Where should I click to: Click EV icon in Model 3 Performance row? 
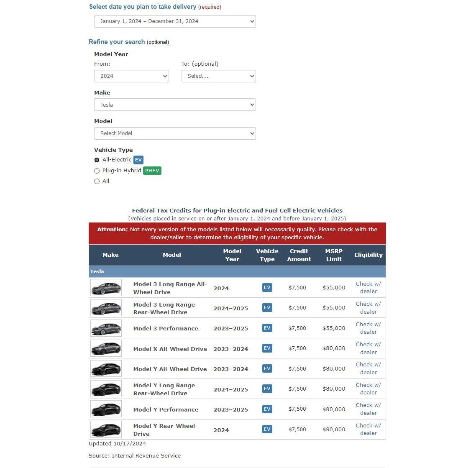point(267,328)
